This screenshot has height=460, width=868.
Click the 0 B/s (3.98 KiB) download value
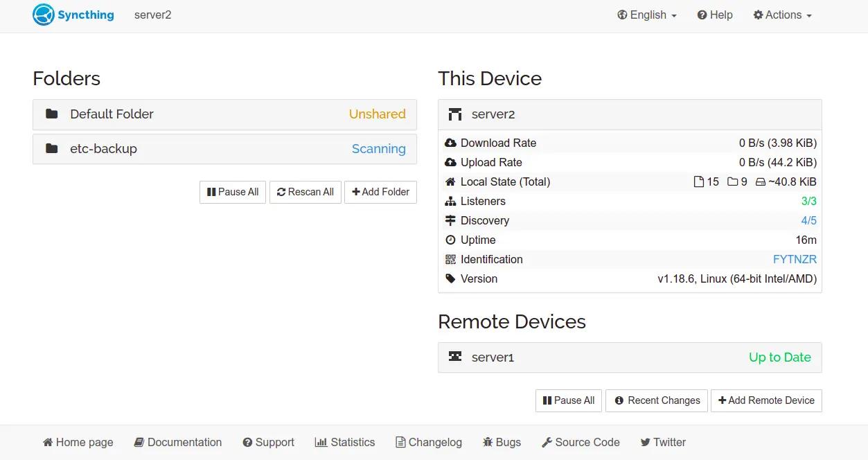point(778,143)
